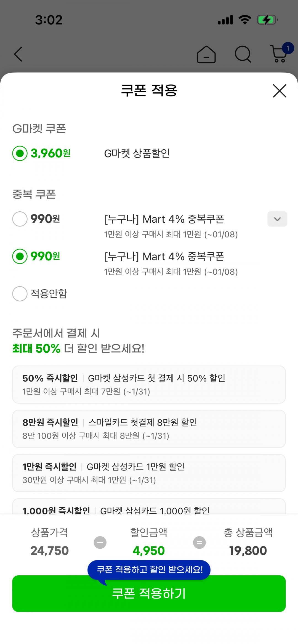Open the 50% 즉시할인 삼성카드 offer
This screenshot has width=298, height=644.
click(149, 384)
